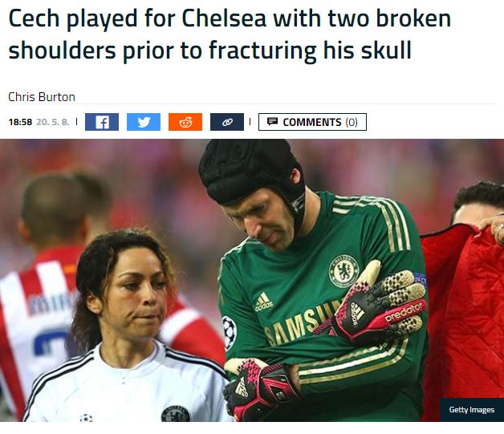The width and height of the screenshot is (504, 434).
Task: Copy the article link with chain icon
Action: coord(227,122)
